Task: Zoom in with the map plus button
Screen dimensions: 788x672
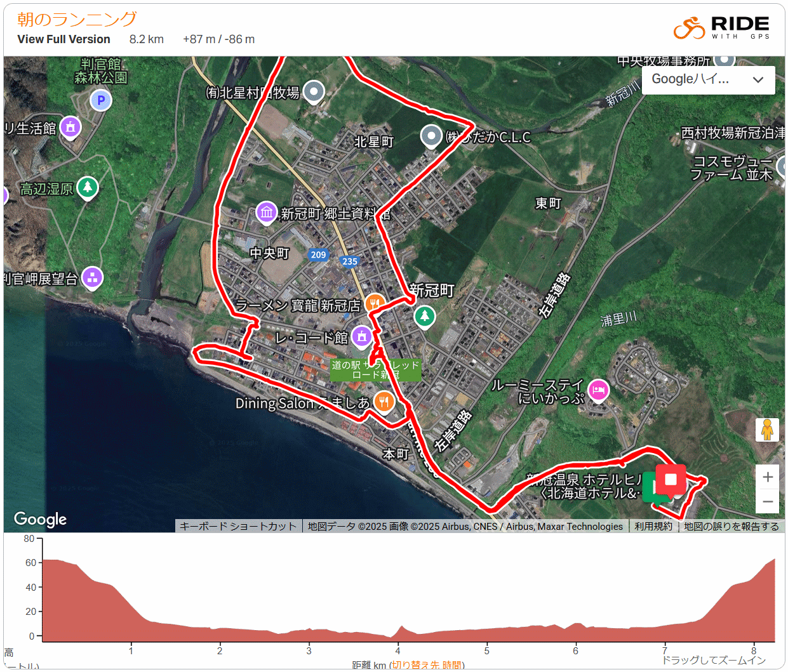Action: pyautogui.click(x=767, y=477)
